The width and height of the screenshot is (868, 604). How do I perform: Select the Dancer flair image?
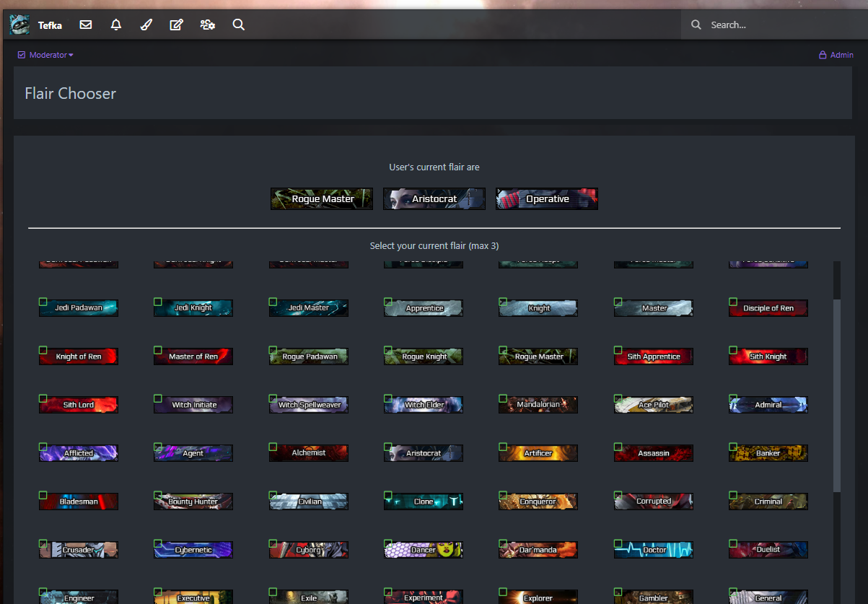pos(424,550)
